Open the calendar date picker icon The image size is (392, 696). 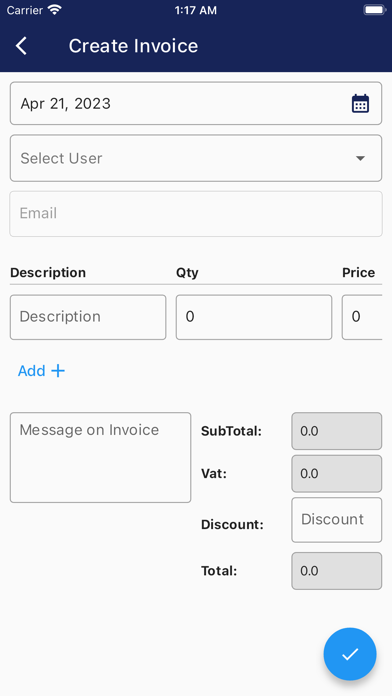(x=360, y=104)
